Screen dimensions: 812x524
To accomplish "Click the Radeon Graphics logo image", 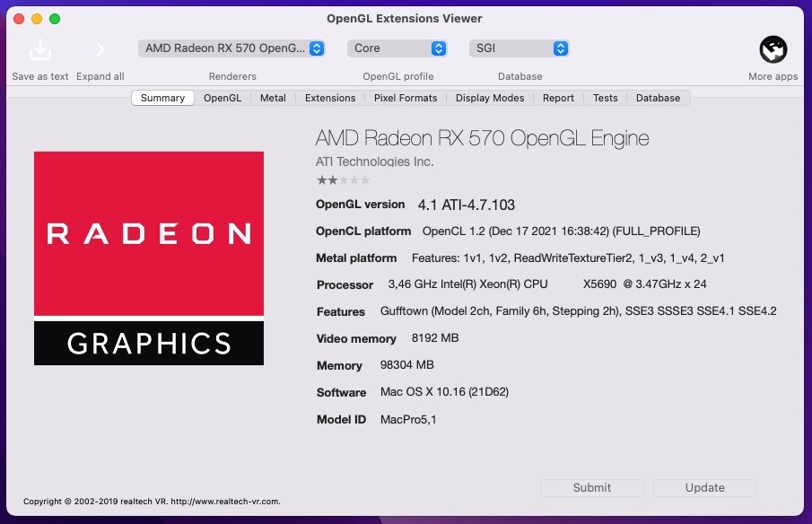I will click(x=149, y=258).
